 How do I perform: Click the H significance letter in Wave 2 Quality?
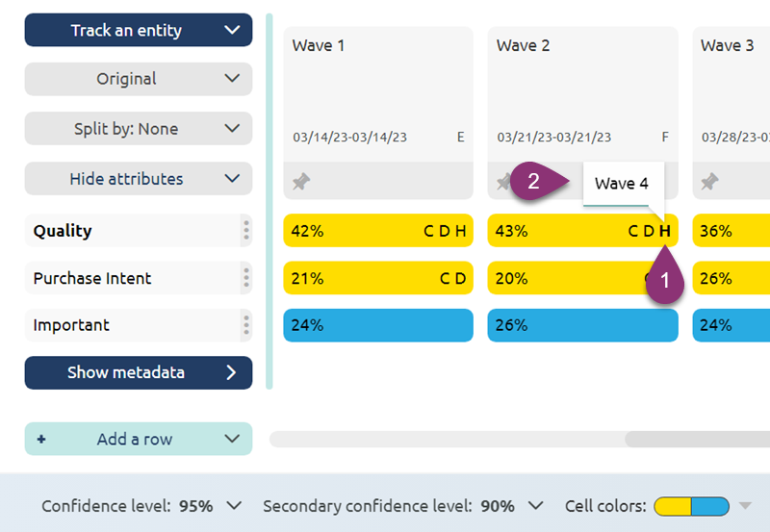click(665, 231)
